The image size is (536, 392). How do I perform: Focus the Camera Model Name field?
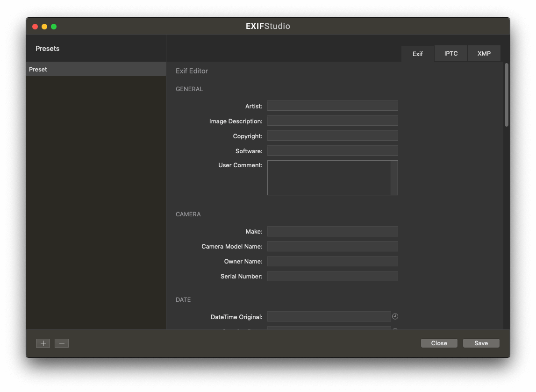click(332, 246)
